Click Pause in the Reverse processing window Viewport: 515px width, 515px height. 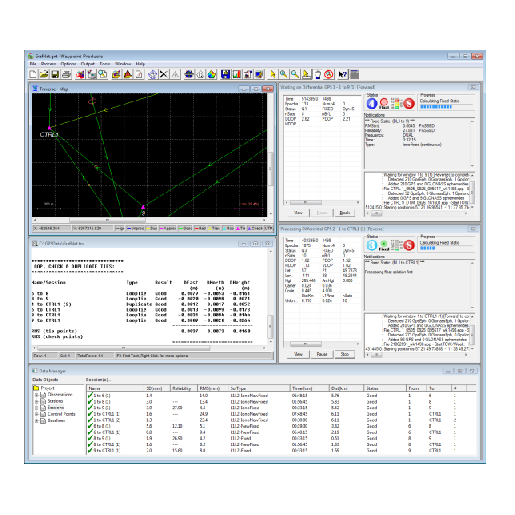click(x=322, y=354)
